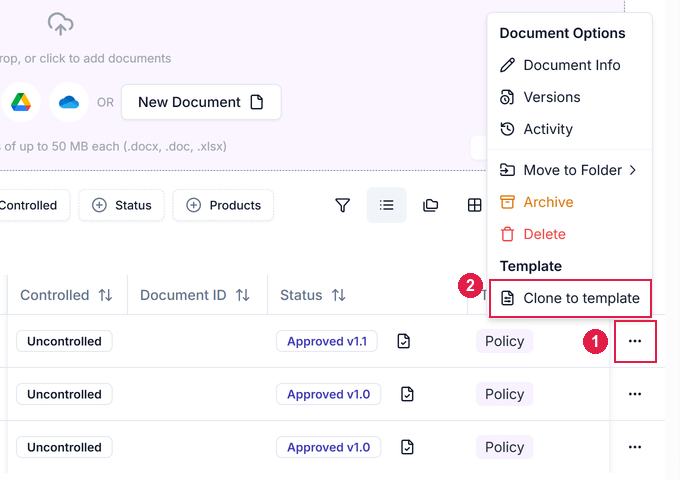The image size is (680, 480).
Task: Click the plus icon in Status chip
Action: 99,205
